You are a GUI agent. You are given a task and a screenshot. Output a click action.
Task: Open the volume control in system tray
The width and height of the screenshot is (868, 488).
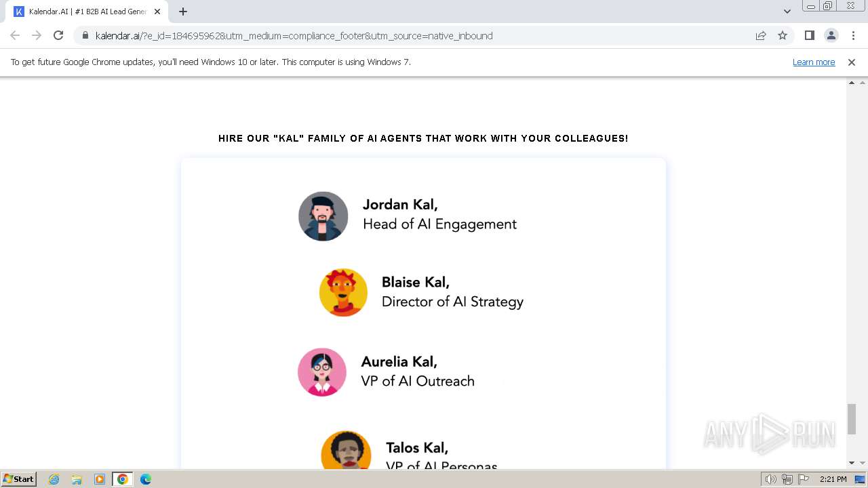click(771, 479)
